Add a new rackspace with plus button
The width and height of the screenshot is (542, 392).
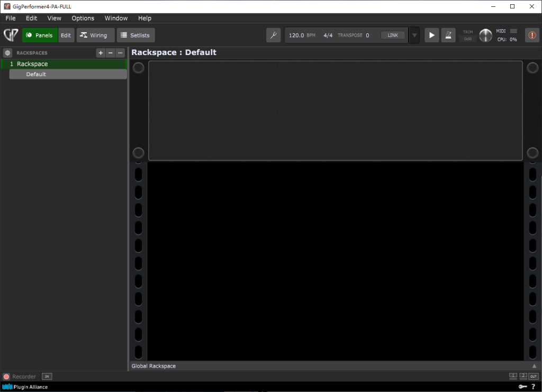[101, 53]
